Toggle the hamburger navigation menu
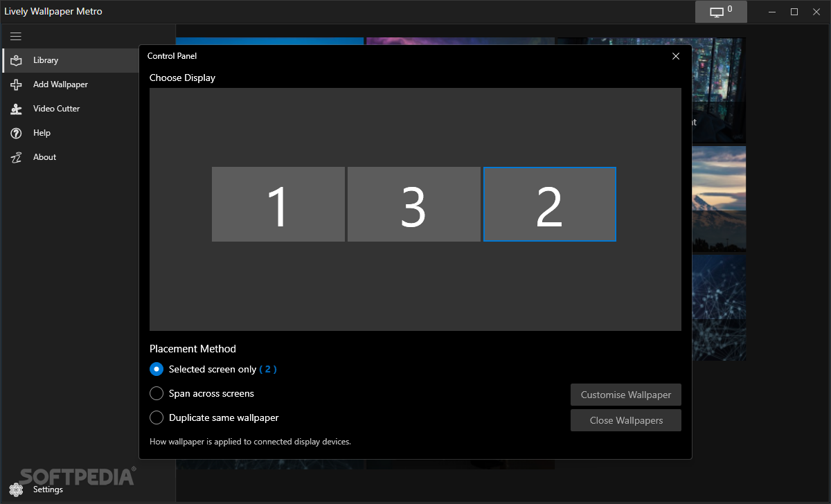831x504 pixels. 16,36
